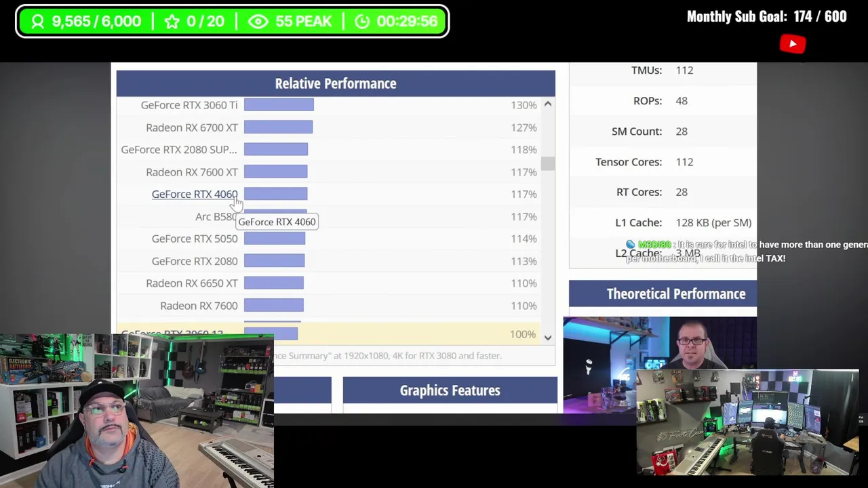Image resolution: width=868 pixels, height=488 pixels.
Task: Click the 114% performance value
Action: [x=524, y=239]
